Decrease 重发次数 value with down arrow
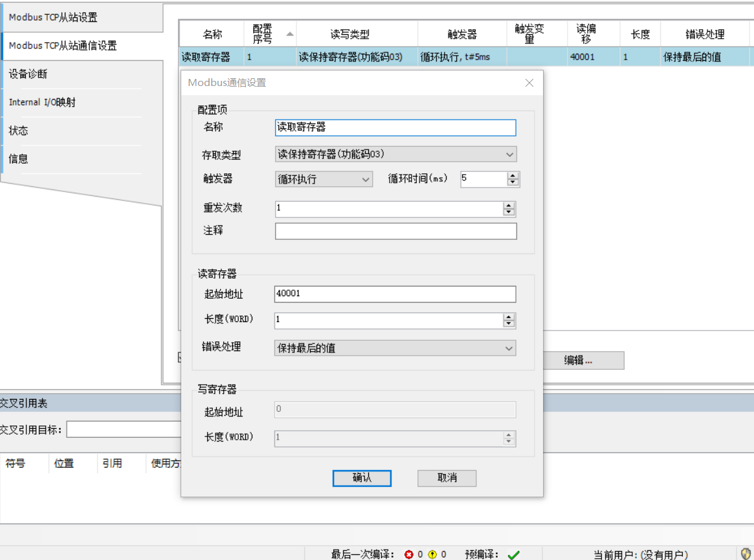754x560 pixels. point(509,213)
